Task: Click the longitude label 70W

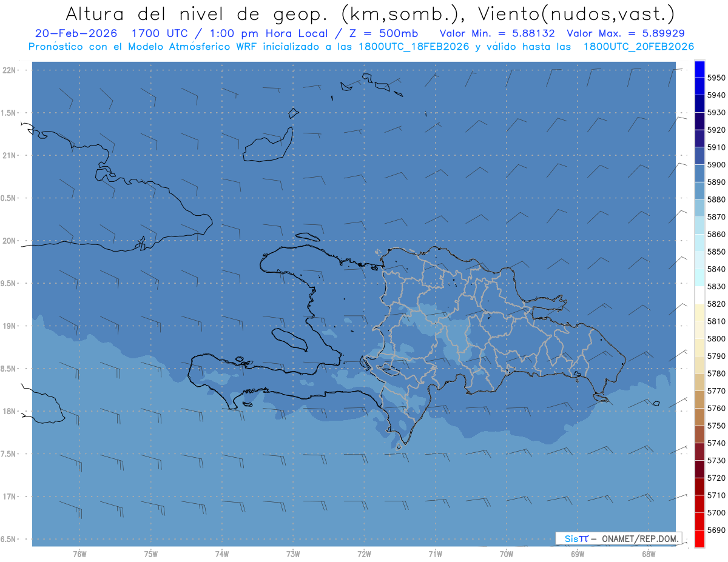Action: coord(507,554)
